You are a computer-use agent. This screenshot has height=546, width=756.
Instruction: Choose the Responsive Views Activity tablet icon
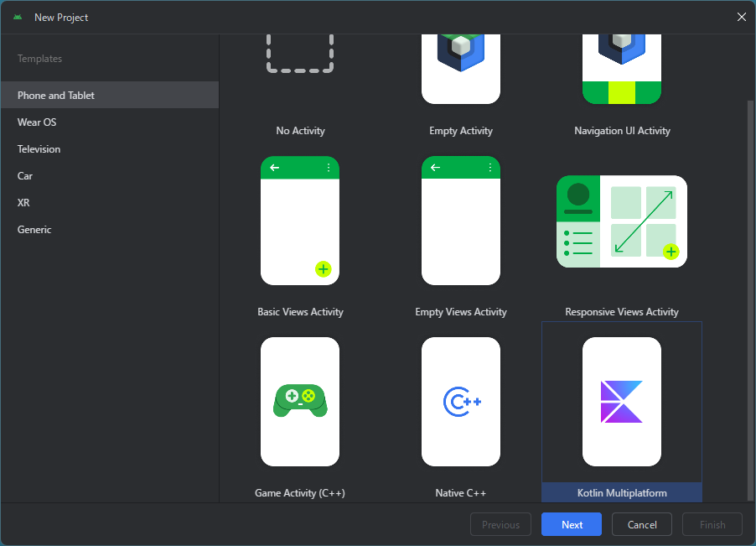(x=622, y=221)
